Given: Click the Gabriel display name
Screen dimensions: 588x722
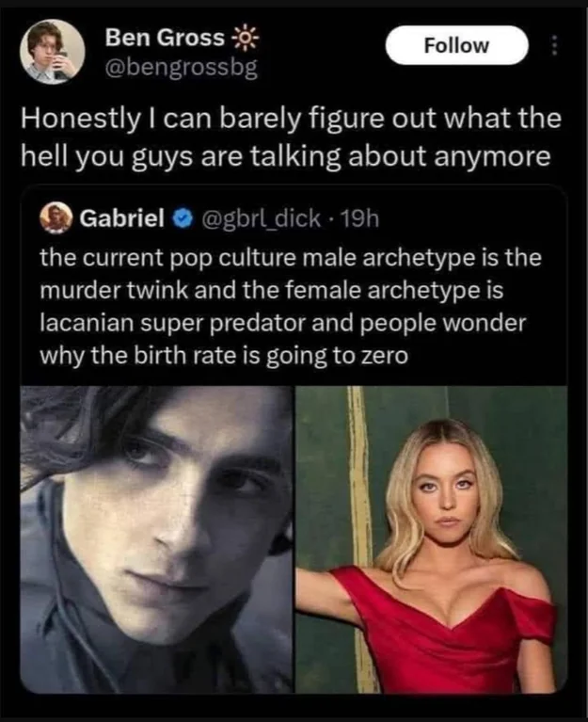Looking at the screenshot, I should (x=122, y=217).
